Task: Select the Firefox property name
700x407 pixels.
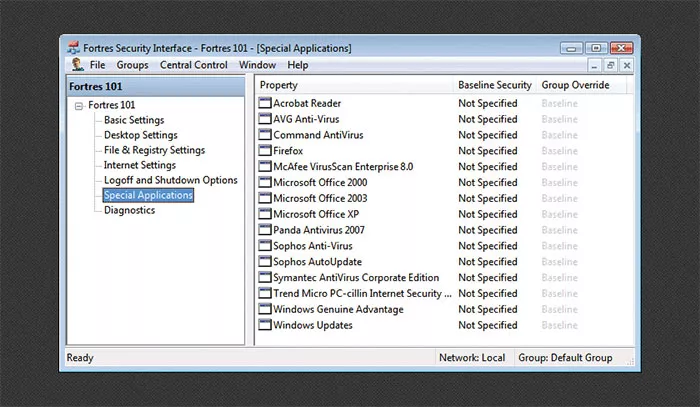Action: click(x=288, y=151)
